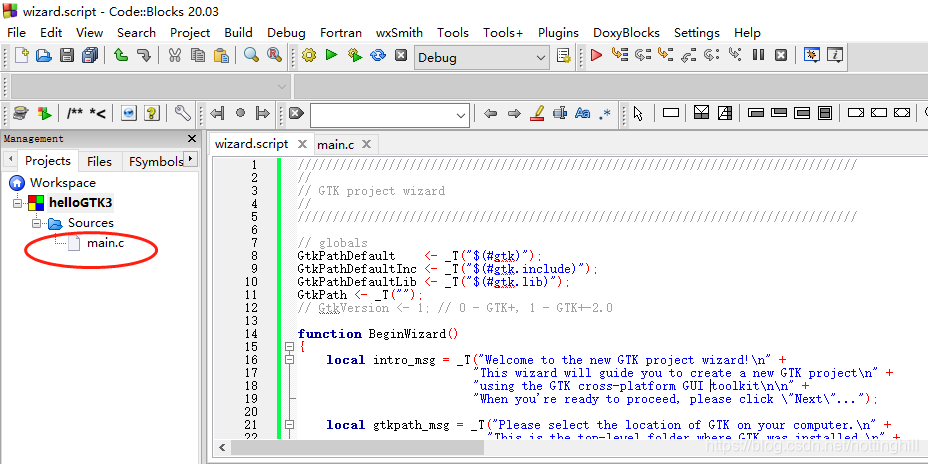928x464 pixels.
Task: Jump forward with the right bar arrow
Action: 262,112
